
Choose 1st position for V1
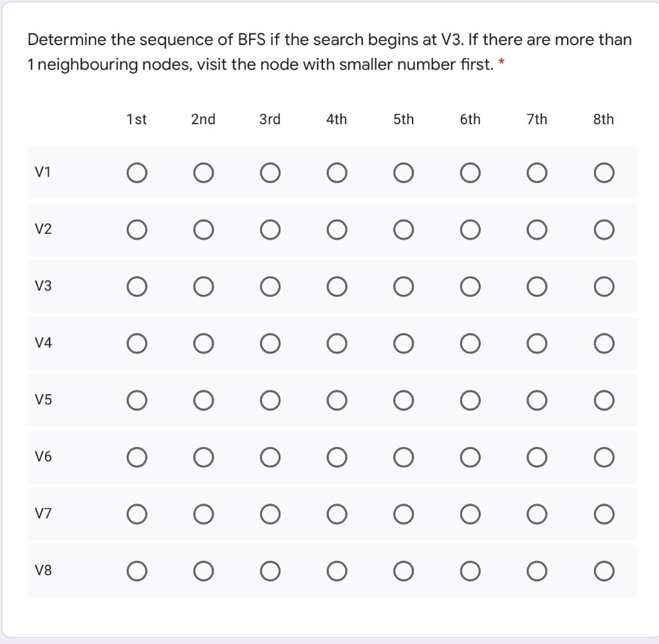point(136,173)
